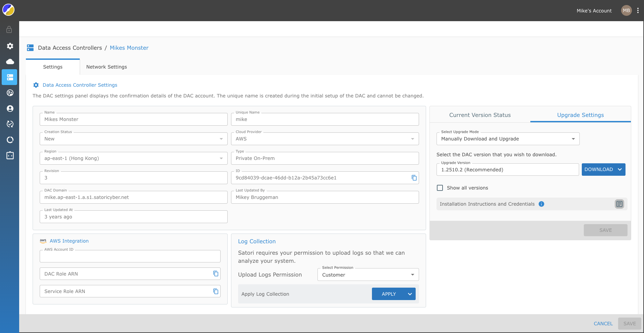
Task: Expand the Region dropdown
Action: 134,158
